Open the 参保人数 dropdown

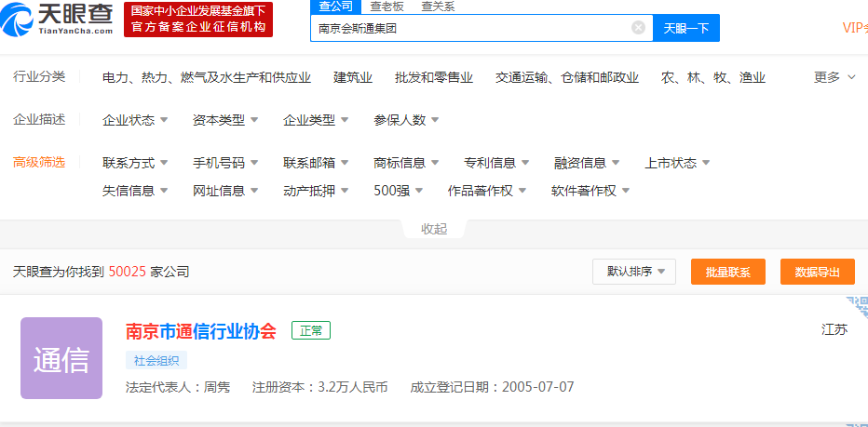[406, 120]
